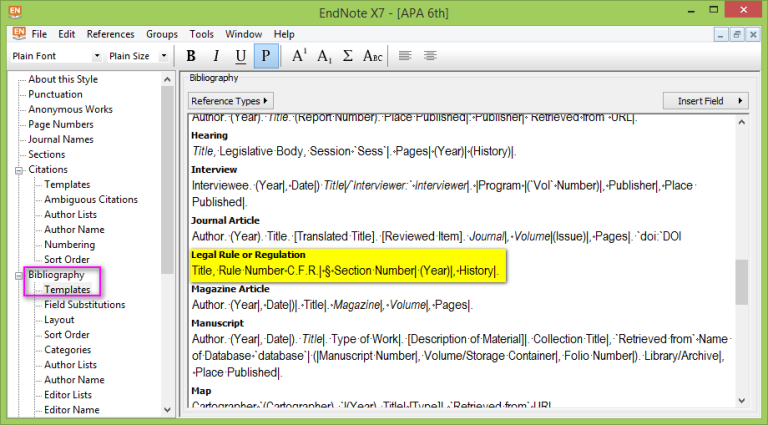Click the EndNote icon in title bar
Viewport: 768px width, 425px height.
[x=16, y=11]
